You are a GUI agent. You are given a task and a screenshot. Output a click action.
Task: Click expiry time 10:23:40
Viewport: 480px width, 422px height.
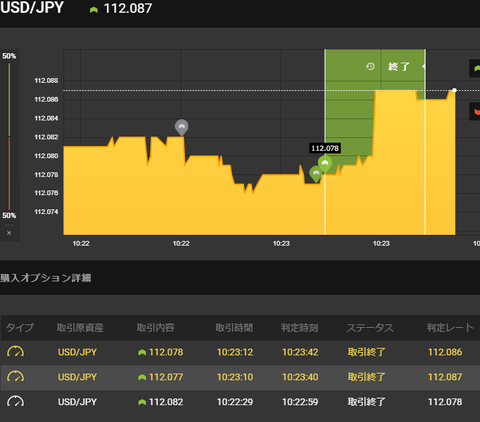click(x=300, y=377)
